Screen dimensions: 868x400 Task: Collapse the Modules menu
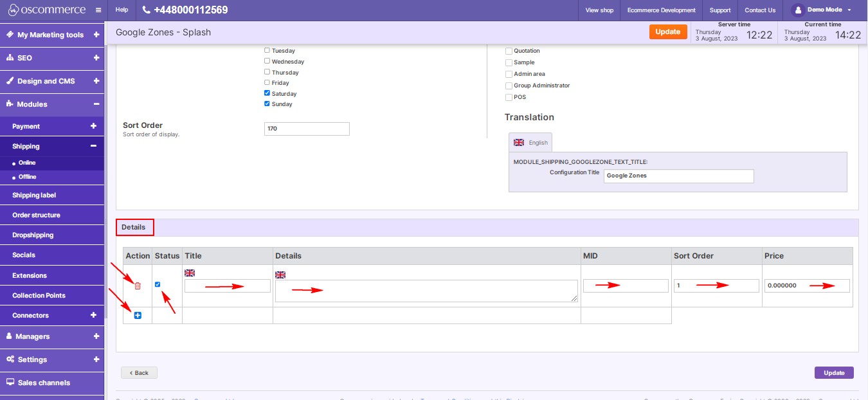[96, 104]
